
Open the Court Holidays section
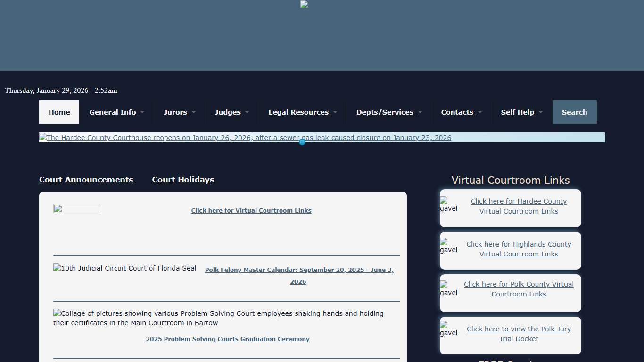pos(183,180)
